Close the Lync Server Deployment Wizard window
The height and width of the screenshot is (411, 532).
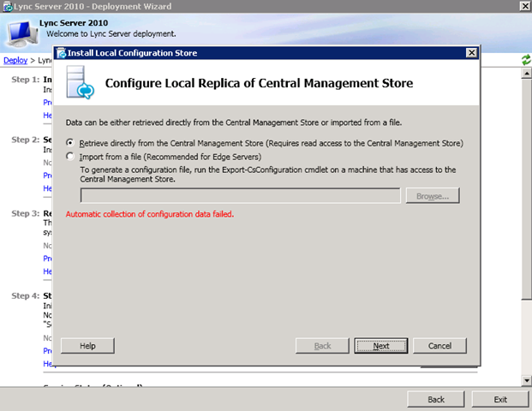pos(525,6)
